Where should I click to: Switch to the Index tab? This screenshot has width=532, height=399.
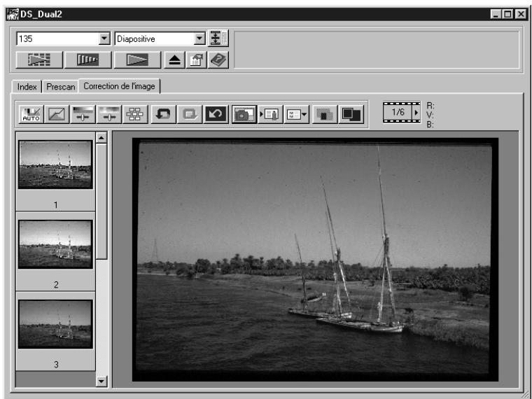click(x=27, y=87)
